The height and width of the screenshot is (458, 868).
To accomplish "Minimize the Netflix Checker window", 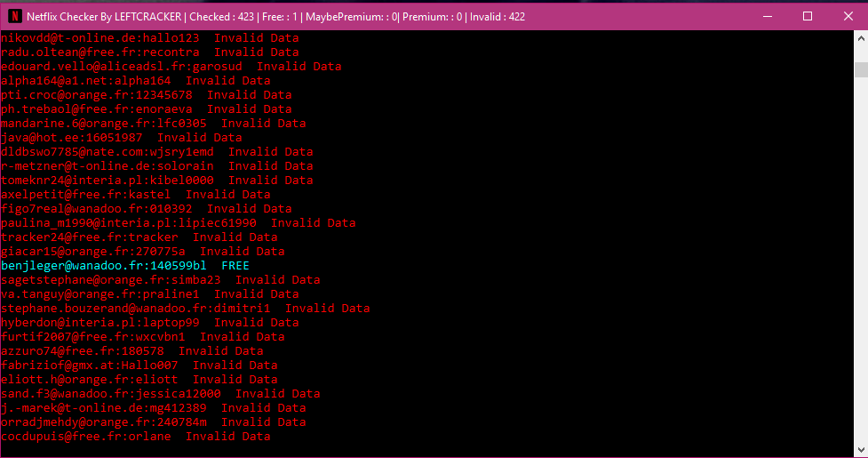I will click(767, 16).
